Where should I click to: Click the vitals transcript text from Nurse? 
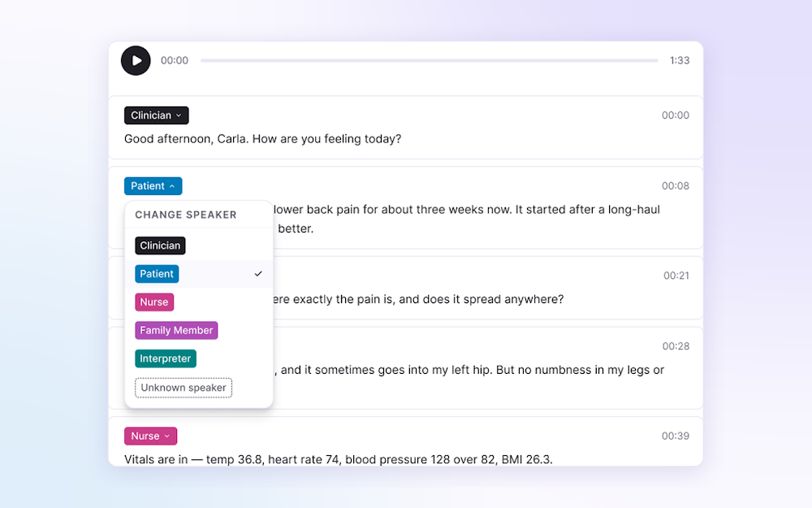[x=338, y=459]
